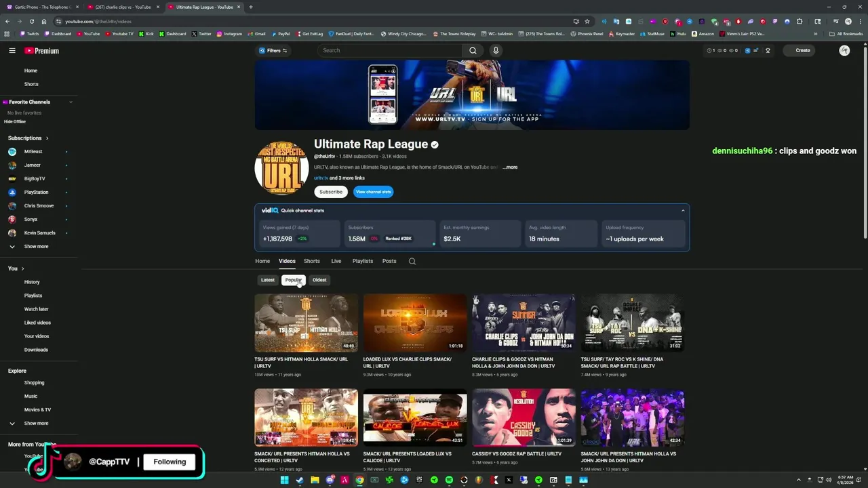Open Your videos in the sidebar
Screen dimensions: 868x488
[x=37, y=336]
